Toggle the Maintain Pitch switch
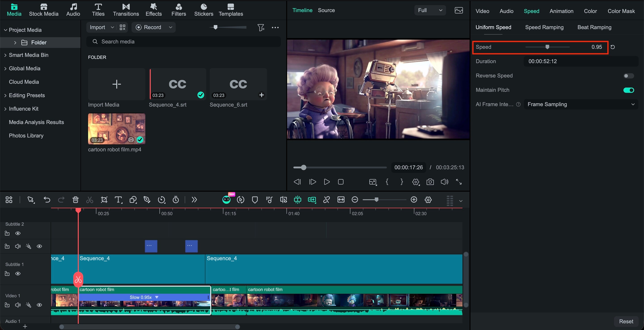 pos(629,90)
